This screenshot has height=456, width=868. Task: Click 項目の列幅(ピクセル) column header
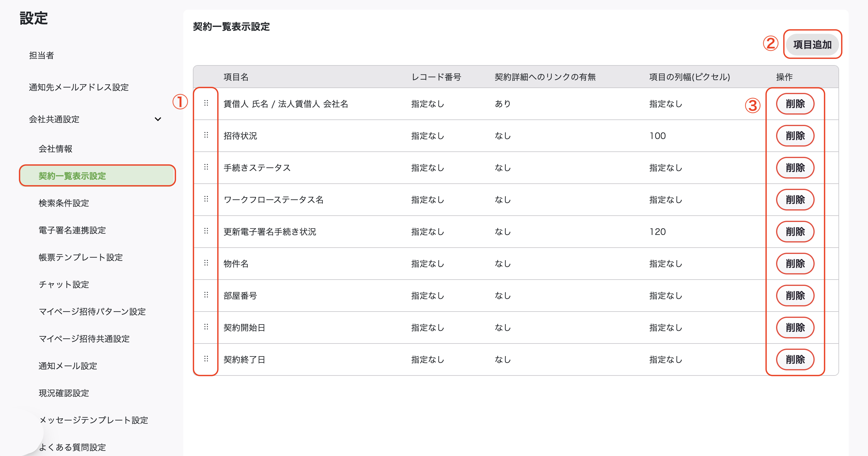click(689, 77)
